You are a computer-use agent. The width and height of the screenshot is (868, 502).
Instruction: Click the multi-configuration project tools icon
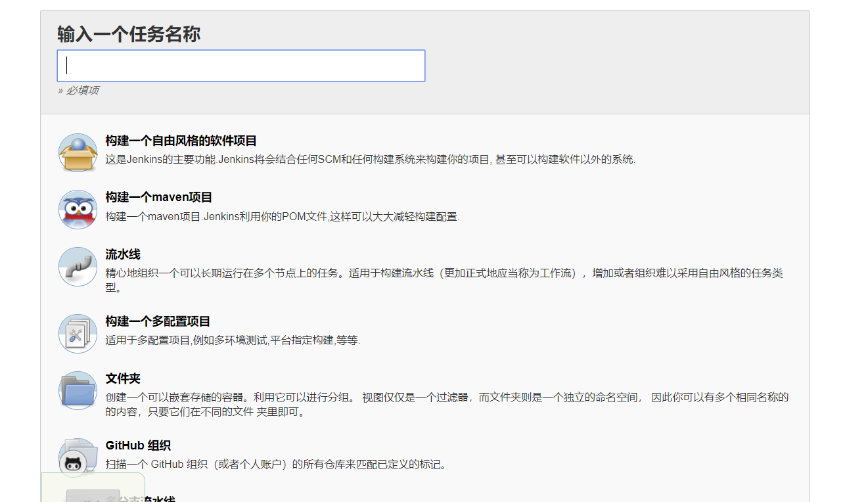[x=78, y=334]
